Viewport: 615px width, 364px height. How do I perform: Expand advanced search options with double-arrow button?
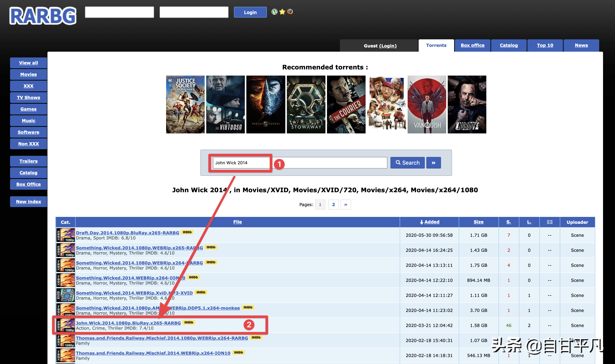pos(433,163)
